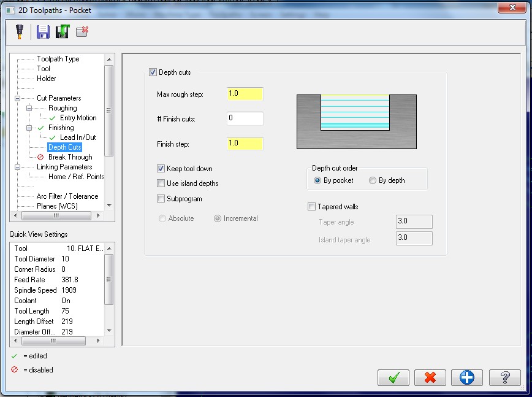Click the Coolant On row
Image resolution: width=532 pixels, height=397 pixels.
58,301
